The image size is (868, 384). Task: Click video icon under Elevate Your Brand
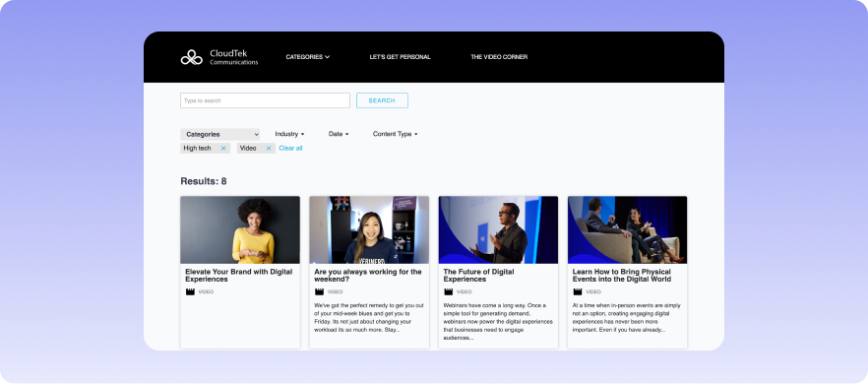pos(190,292)
